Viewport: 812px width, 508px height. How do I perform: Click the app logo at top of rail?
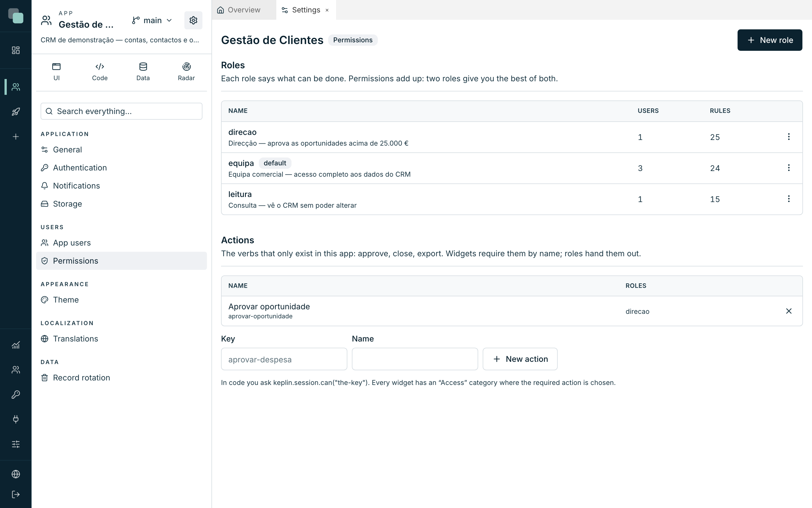16,16
